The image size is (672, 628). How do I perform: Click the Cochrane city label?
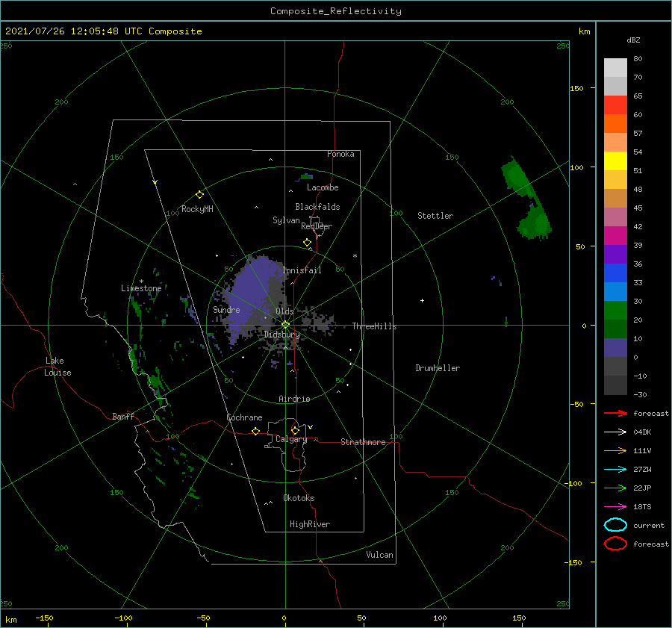tap(244, 417)
